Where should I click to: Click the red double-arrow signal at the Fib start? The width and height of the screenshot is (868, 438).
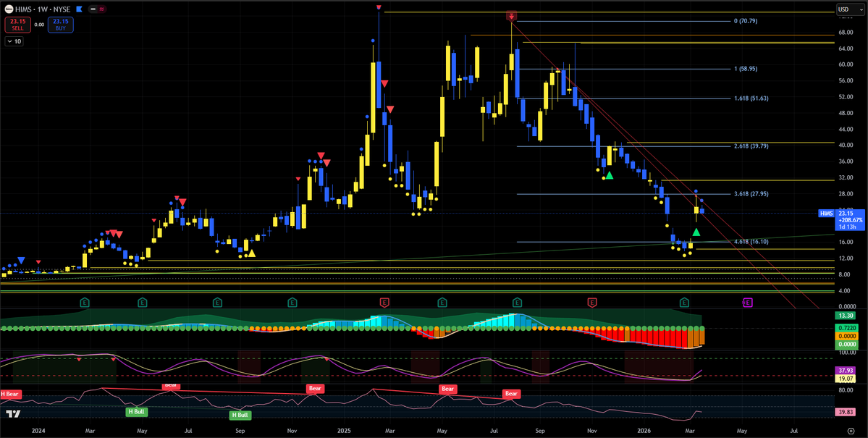[511, 17]
